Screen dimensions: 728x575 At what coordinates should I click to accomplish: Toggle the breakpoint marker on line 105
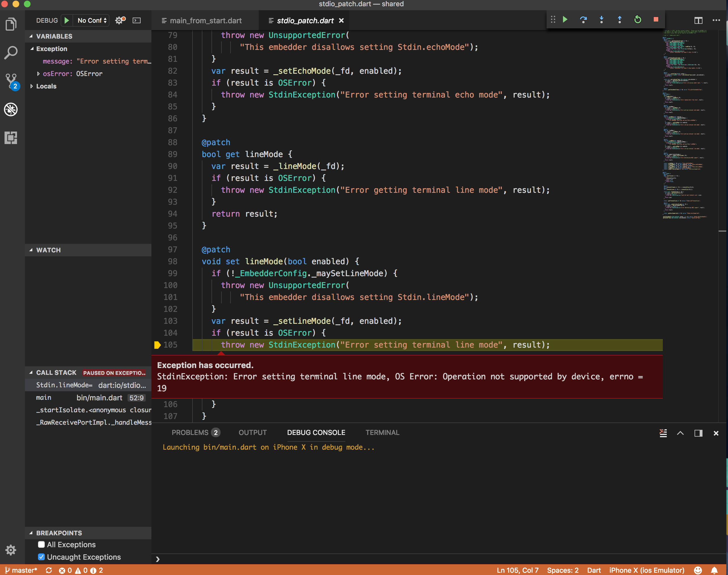(x=157, y=345)
